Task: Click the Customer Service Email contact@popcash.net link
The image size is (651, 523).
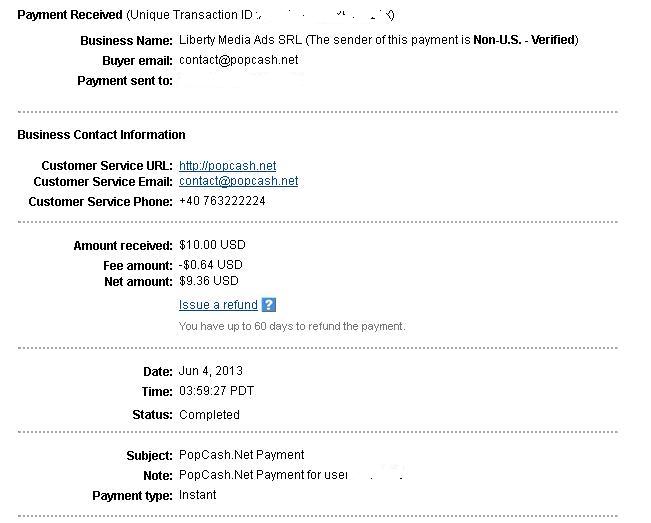Action: click(x=238, y=181)
